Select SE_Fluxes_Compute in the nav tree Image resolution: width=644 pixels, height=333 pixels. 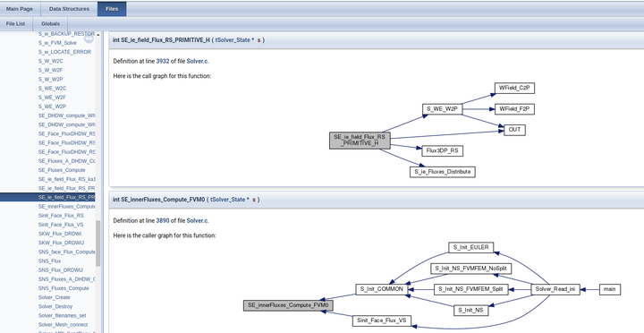point(62,170)
